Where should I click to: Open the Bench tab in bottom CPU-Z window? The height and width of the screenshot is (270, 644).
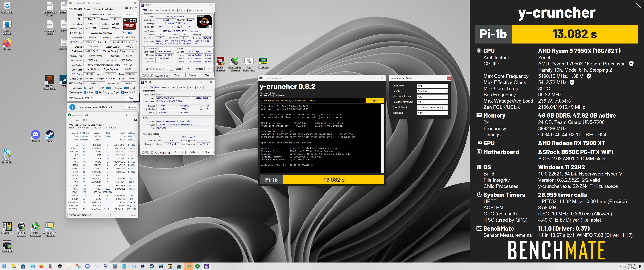click(x=192, y=87)
